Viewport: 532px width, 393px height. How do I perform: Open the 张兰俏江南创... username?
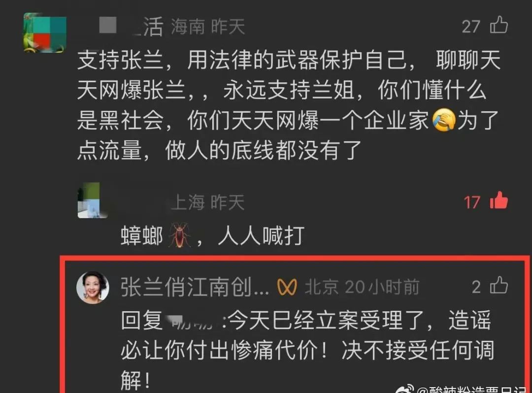[x=195, y=287]
